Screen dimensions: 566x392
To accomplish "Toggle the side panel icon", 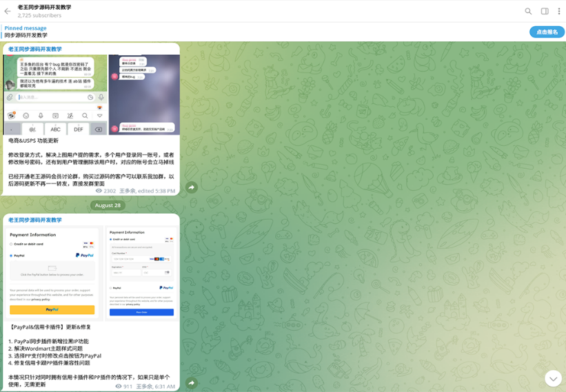I will [545, 11].
